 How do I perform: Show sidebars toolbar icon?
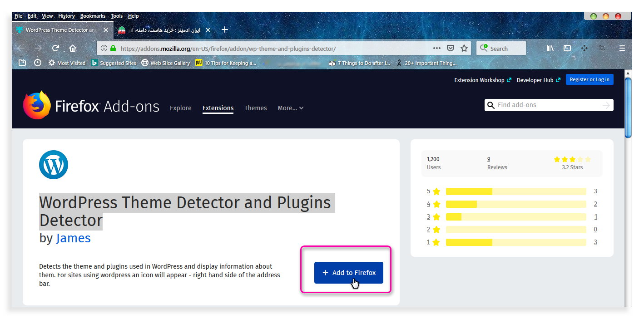click(x=567, y=48)
